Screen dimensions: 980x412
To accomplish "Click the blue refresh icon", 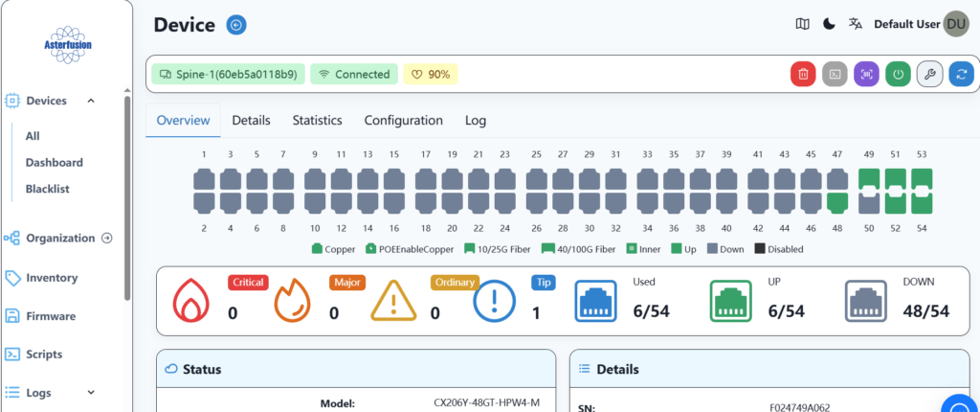I will pyautogui.click(x=960, y=74).
